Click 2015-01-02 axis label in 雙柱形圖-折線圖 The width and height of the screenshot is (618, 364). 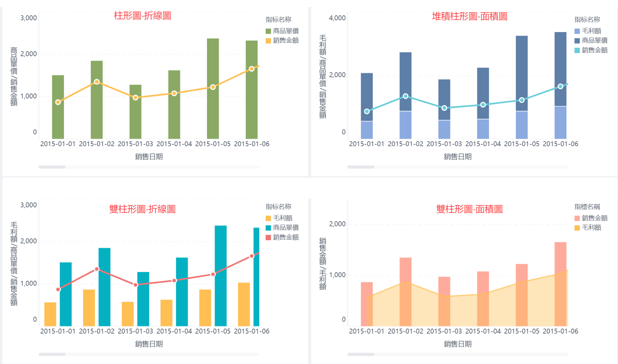pyautogui.click(x=97, y=331)
